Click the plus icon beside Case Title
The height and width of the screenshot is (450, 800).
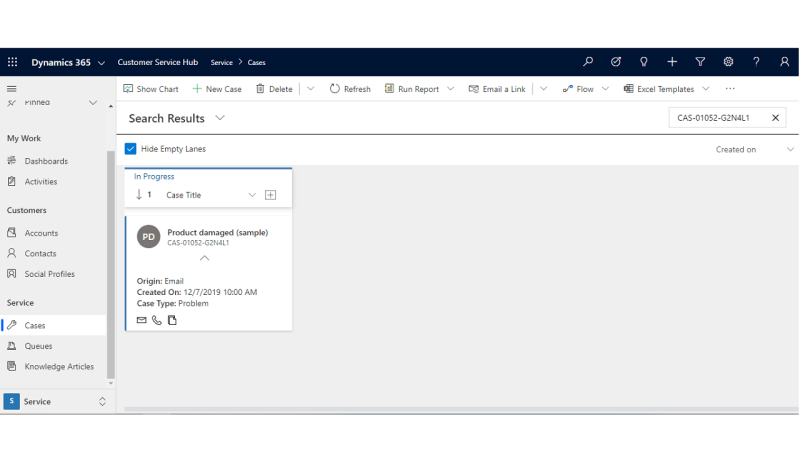click(x=270, y=195)
